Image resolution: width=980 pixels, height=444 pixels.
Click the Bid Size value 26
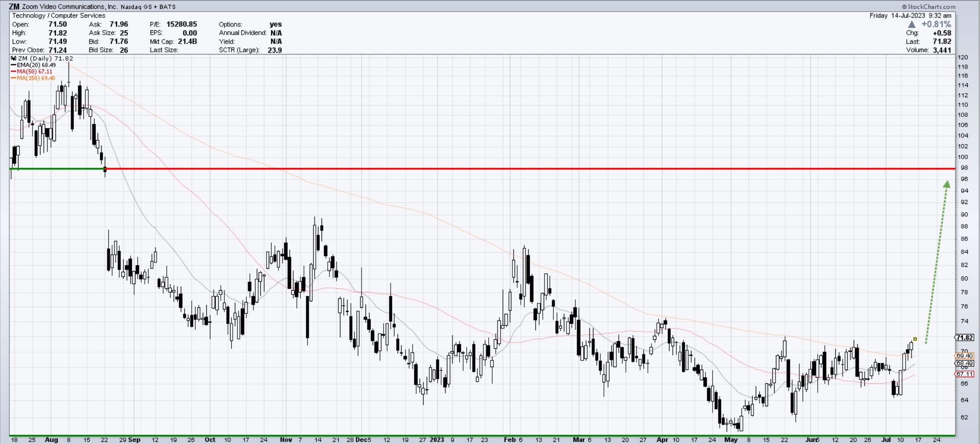tap(124, 50)
